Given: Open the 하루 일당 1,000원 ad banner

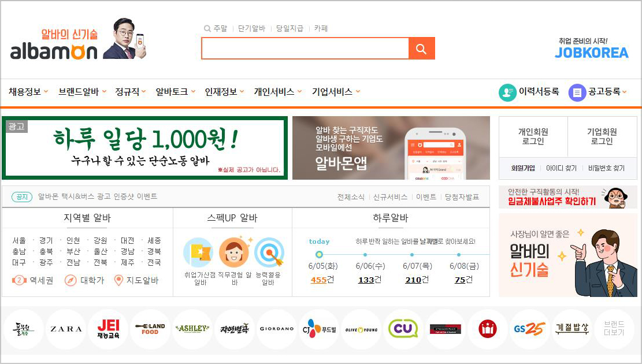Looking at the screenshot, I should click(144, 148).
